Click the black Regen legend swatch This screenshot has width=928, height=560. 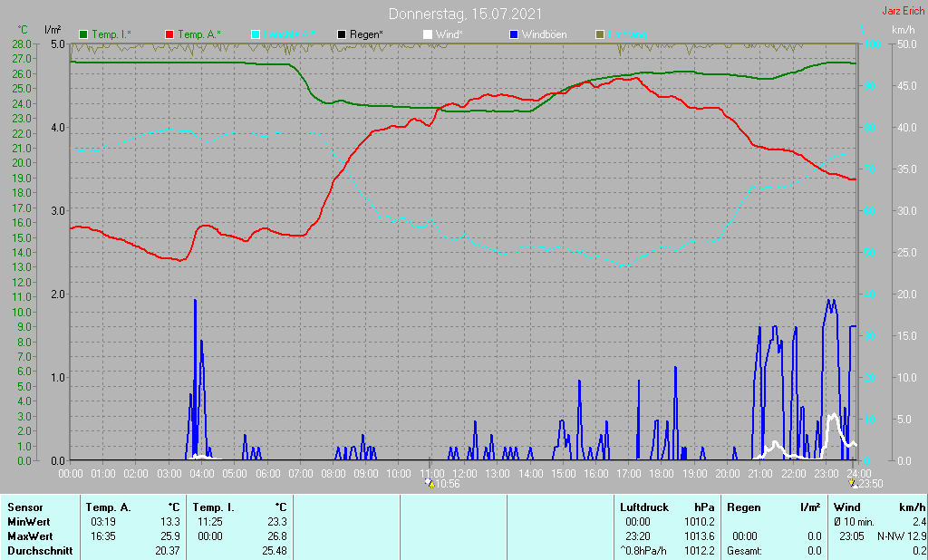tap(342, 34)
